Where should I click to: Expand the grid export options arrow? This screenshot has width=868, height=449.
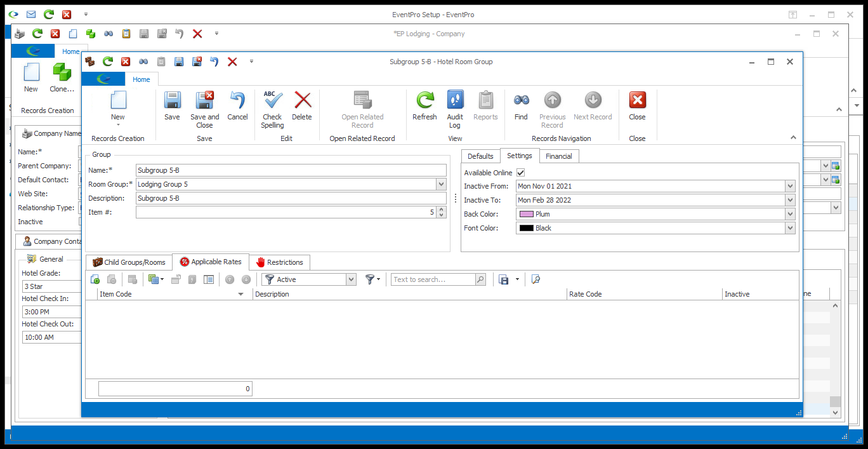pyautogui.click(x=517, y=279)
